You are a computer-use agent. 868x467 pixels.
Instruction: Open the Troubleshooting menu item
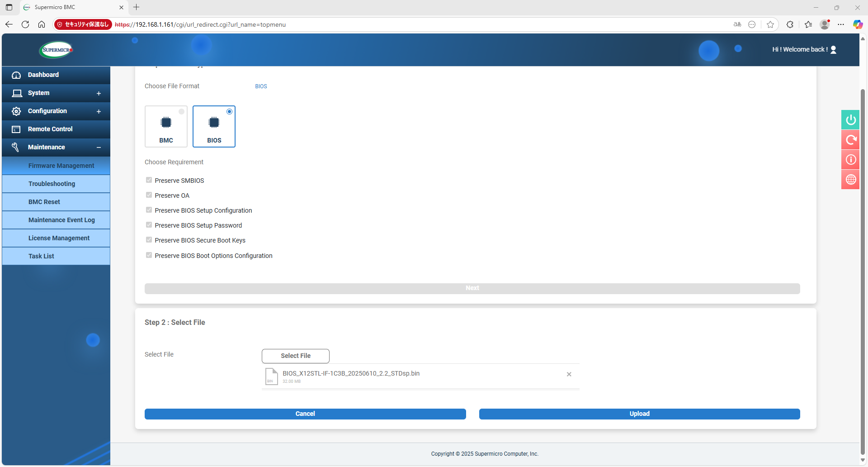[52, 184]
